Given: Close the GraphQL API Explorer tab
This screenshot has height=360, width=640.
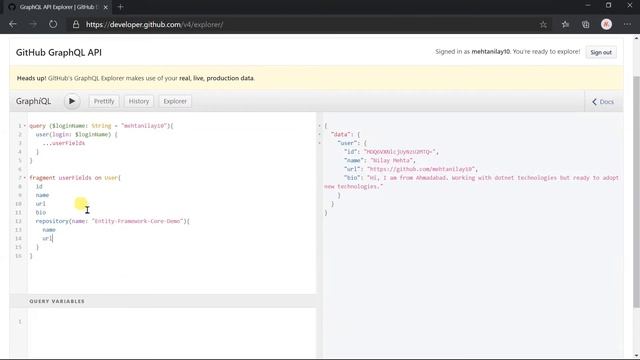Looking at the screenshot, I should 105,7.
